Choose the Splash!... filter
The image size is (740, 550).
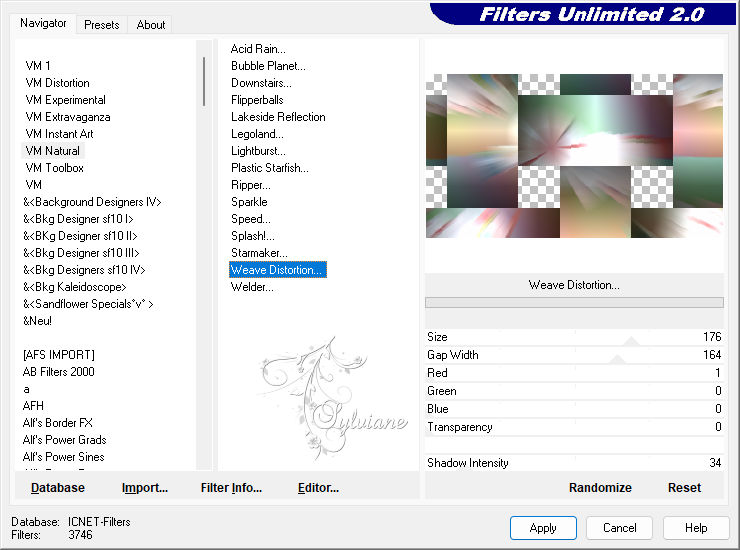point(252,236)
